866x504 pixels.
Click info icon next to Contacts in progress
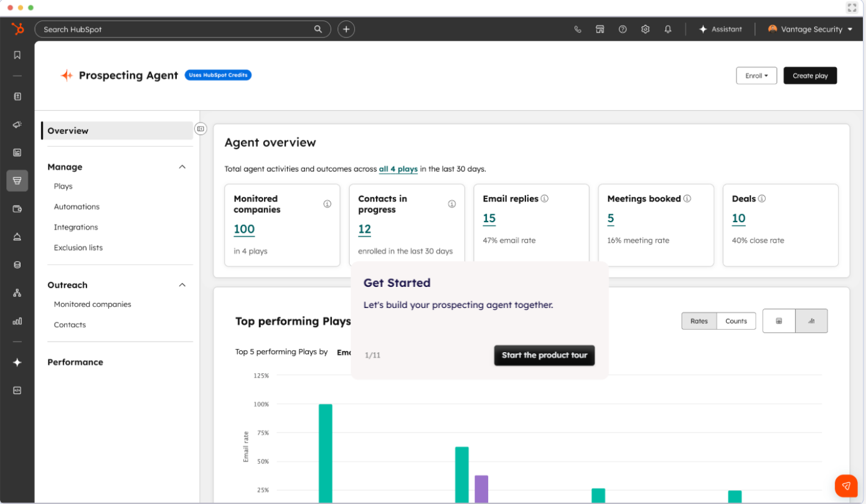452,204
